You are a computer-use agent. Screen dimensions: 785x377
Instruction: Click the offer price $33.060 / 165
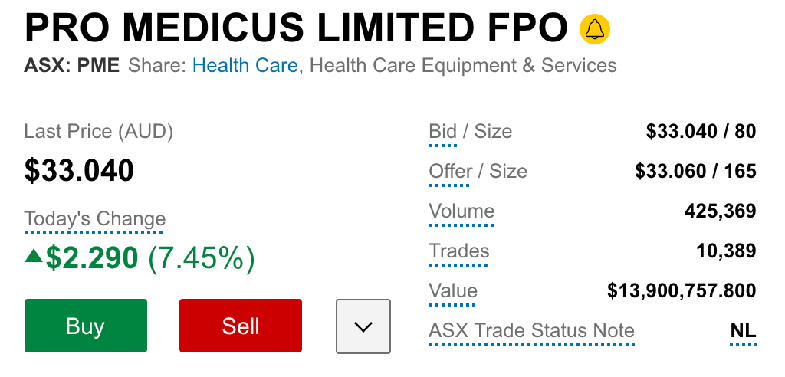click(696, 172)
